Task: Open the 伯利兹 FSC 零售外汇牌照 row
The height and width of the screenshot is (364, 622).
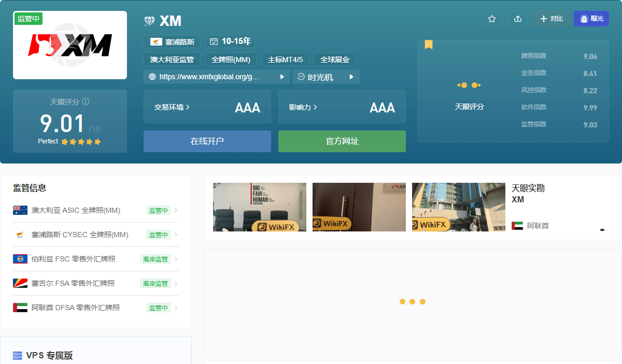Action: tap(96, 259)
